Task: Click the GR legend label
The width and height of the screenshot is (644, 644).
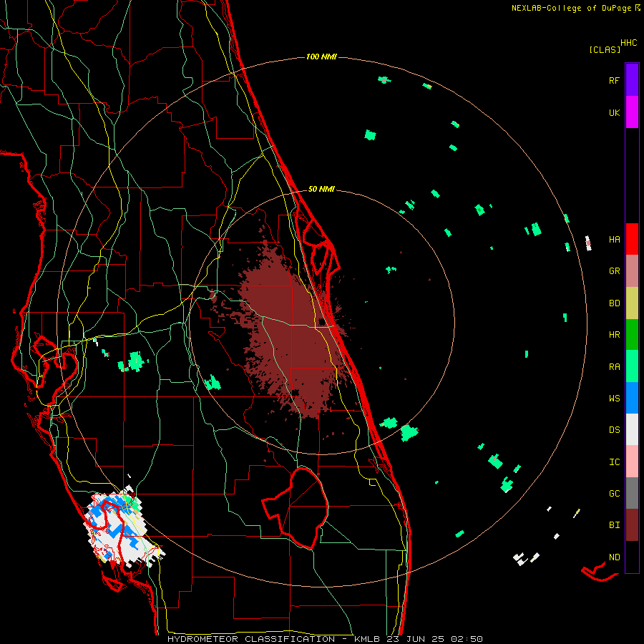Action: point(614,271)
